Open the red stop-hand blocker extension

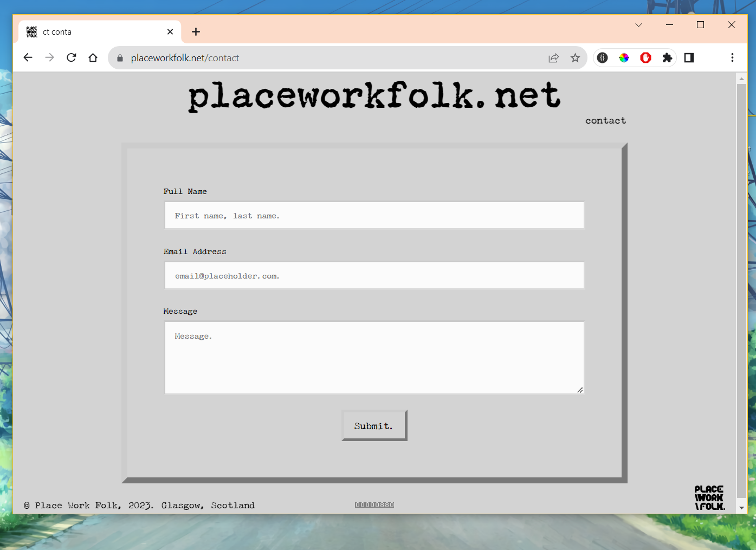tap(645, 58)
